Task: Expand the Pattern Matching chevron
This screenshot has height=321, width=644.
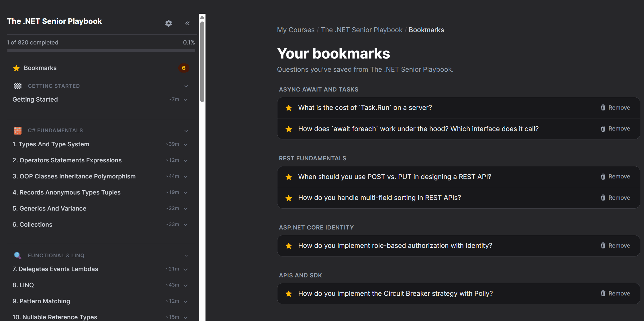Action: click(x=185, y=301)
